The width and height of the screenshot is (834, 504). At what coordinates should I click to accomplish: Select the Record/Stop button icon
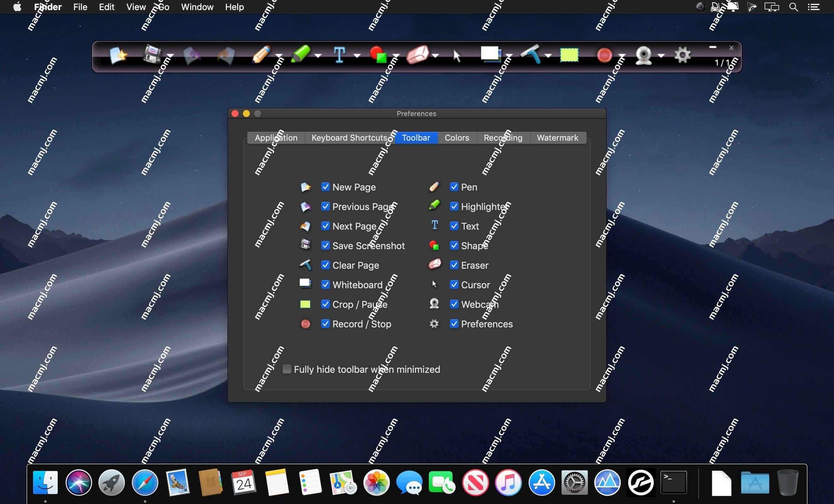[x=305, y=324]
